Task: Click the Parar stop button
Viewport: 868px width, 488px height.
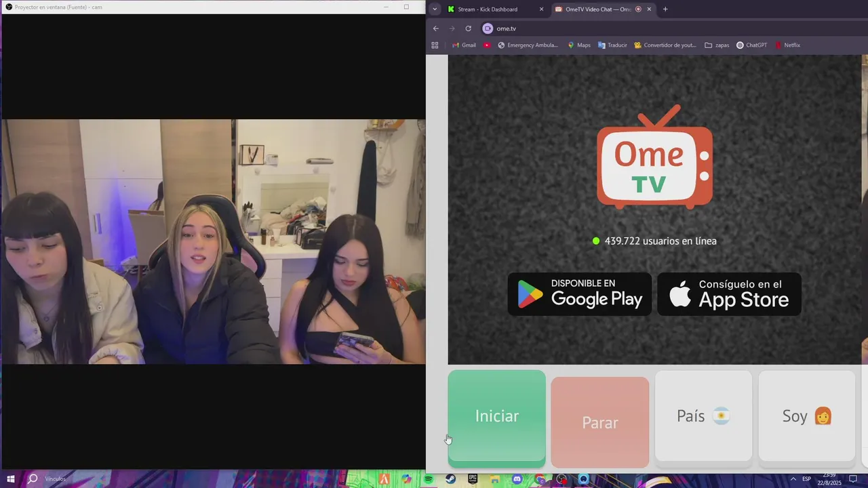Action: (600, 422)
